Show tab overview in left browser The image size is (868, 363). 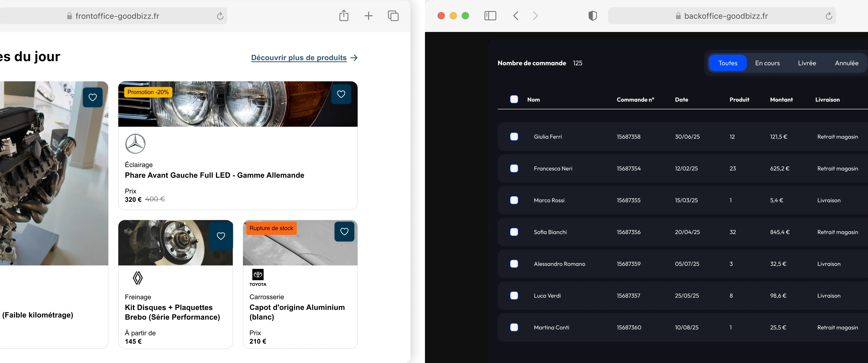point(393,15)
